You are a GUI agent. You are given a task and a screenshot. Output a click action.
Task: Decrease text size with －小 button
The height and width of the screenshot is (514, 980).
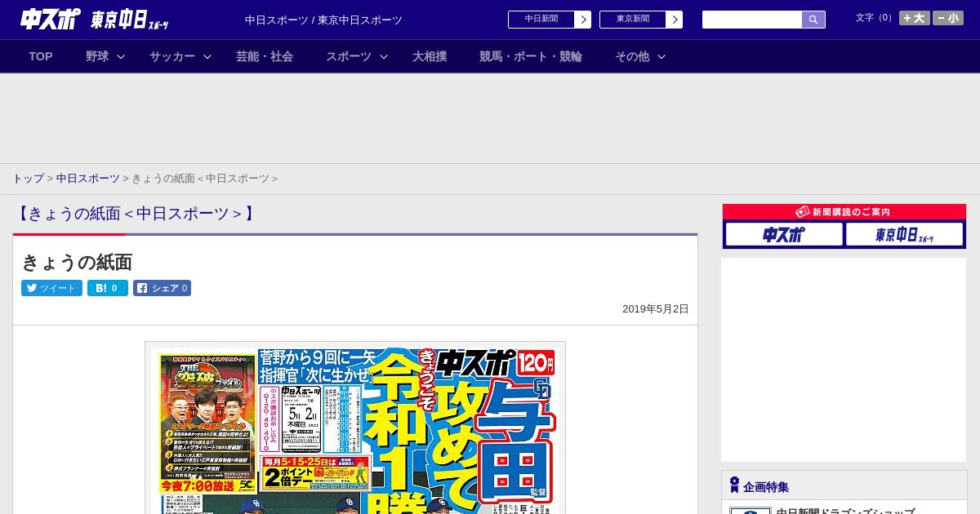click(948, 18)
